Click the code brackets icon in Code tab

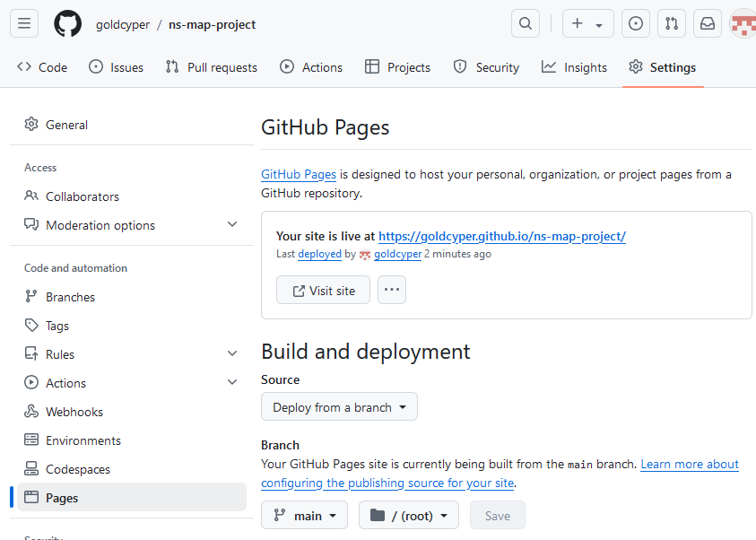pyautogui.click(x=24, y=66)
